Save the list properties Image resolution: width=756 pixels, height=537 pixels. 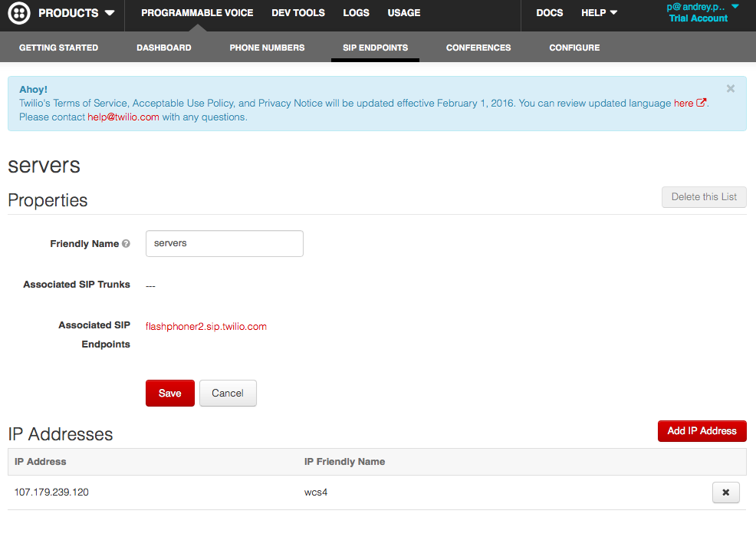[x=170, y=394]
